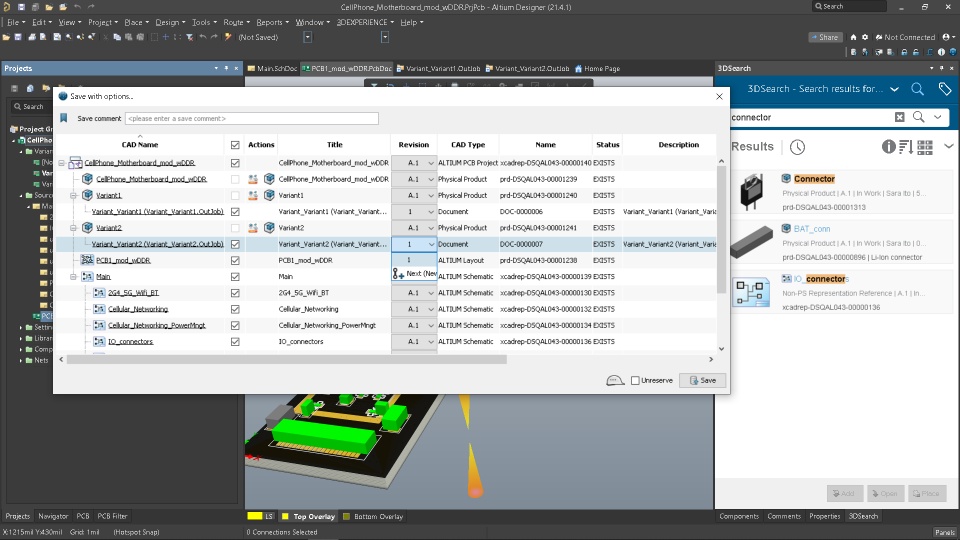Image resolution: width=960 pixels, height=540 pixels.
Task: Click the blue cross-move icon in the toolbar
Action: click(x=165, y=37)
